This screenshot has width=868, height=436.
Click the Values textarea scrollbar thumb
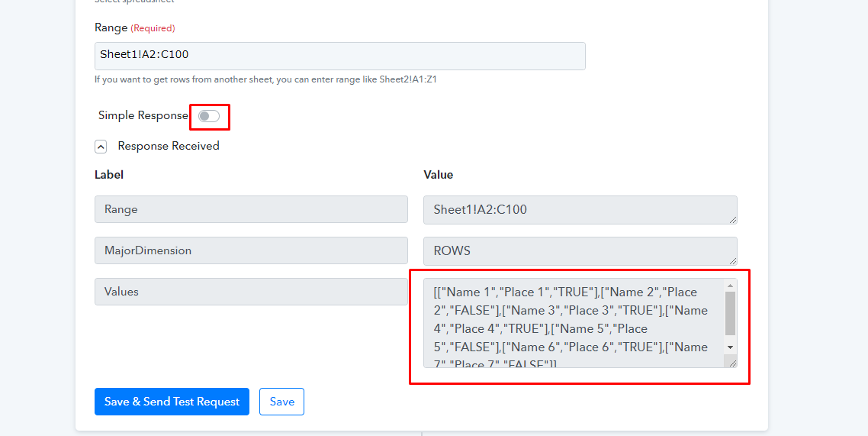click(x=730, y=314)
